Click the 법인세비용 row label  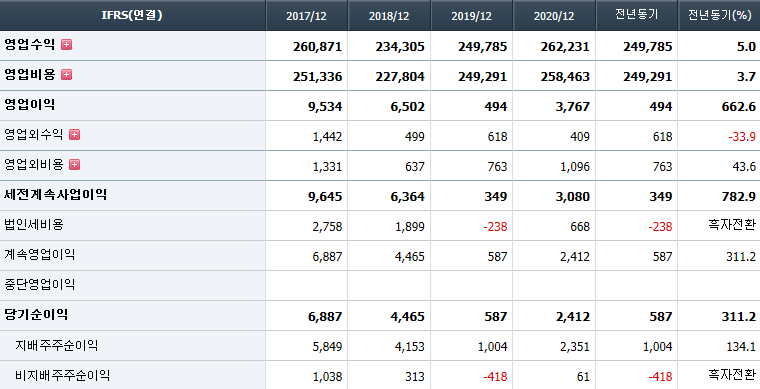pyautogui.click(x=33, y=225)
